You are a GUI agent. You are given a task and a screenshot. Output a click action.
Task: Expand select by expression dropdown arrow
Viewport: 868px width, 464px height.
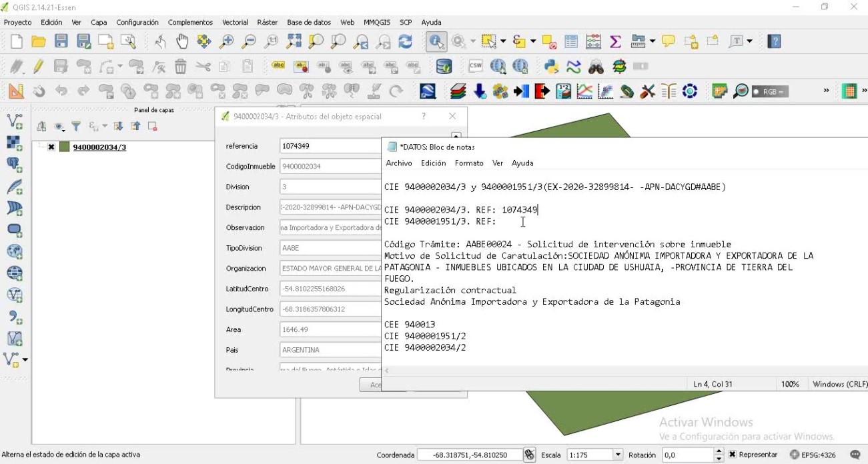[532, 42]
